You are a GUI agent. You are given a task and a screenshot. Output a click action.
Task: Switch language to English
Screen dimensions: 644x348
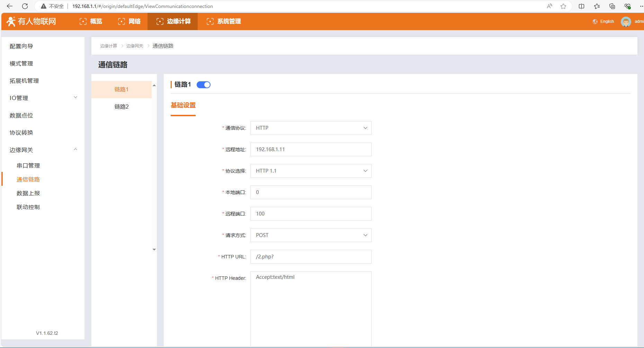(607, 21)
